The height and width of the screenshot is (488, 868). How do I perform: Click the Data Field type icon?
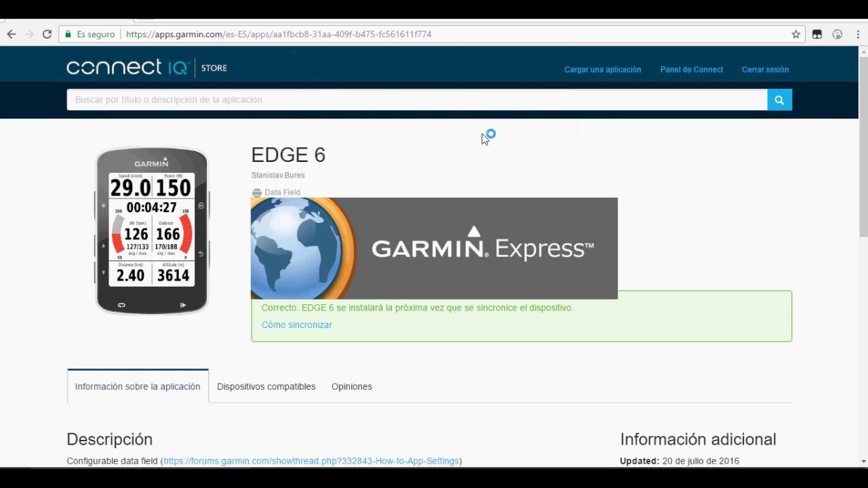click(256, 192)
